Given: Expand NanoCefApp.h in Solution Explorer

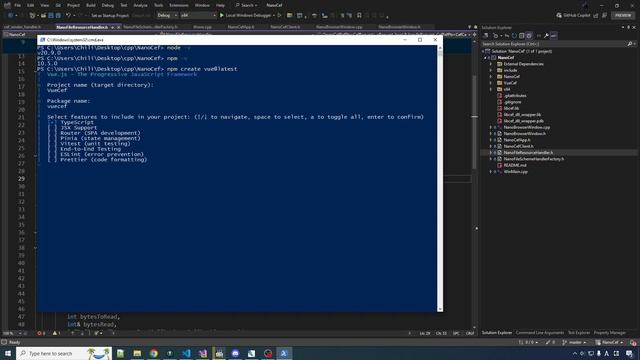Looking at the screenshot, I should (491, 140).
